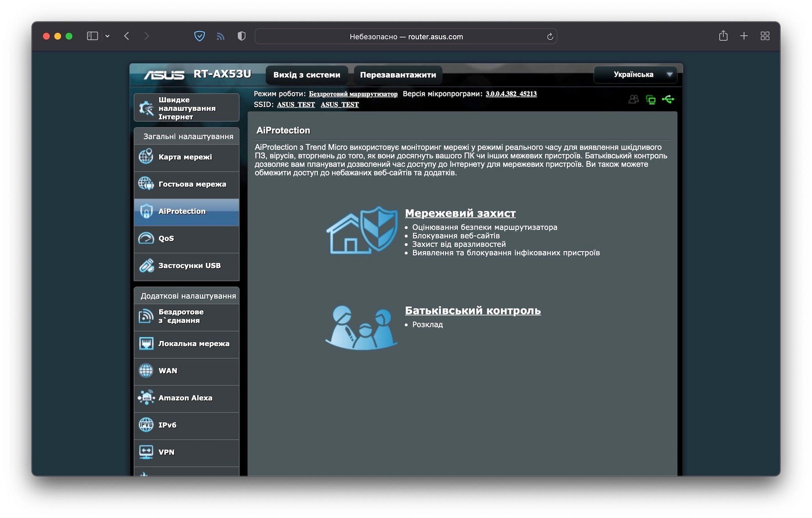
Task: Click the quick setup gear-wrench icon
Action: click(146, 108)
